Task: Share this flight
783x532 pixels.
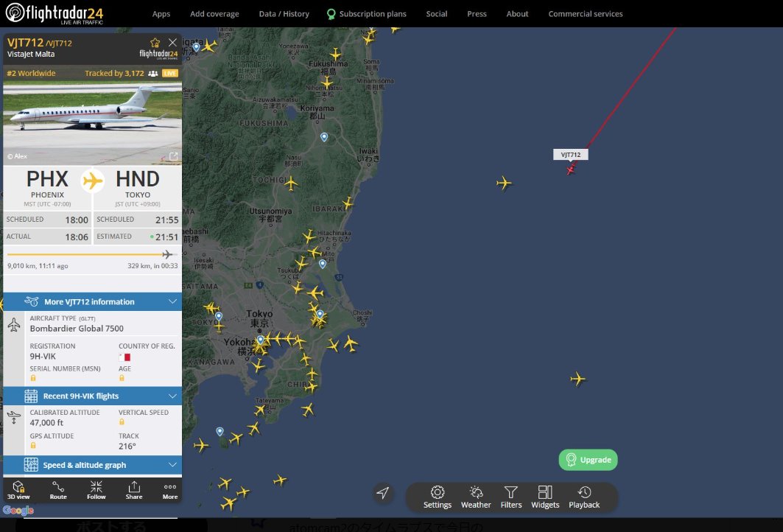Action: 134,490
